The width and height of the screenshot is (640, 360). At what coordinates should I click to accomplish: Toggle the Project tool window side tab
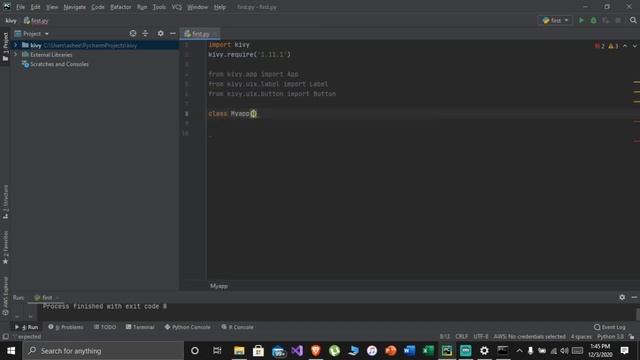pyautogui.click(x=5, y=47)
